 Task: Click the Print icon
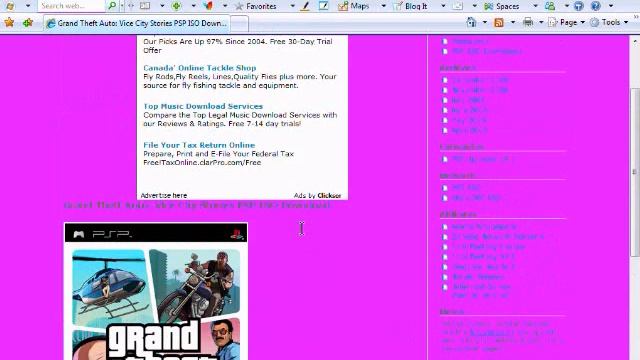coord(528,22)
